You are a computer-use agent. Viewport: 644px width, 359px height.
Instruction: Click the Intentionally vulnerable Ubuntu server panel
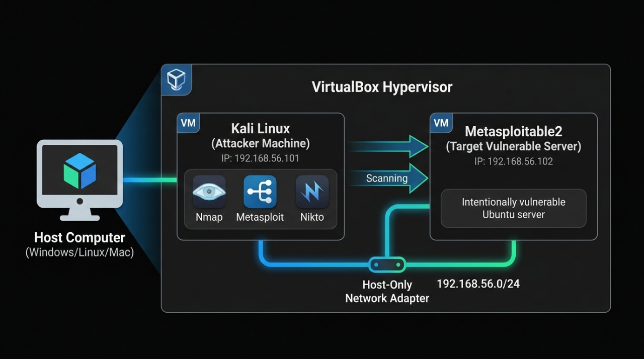pos(513,208)
